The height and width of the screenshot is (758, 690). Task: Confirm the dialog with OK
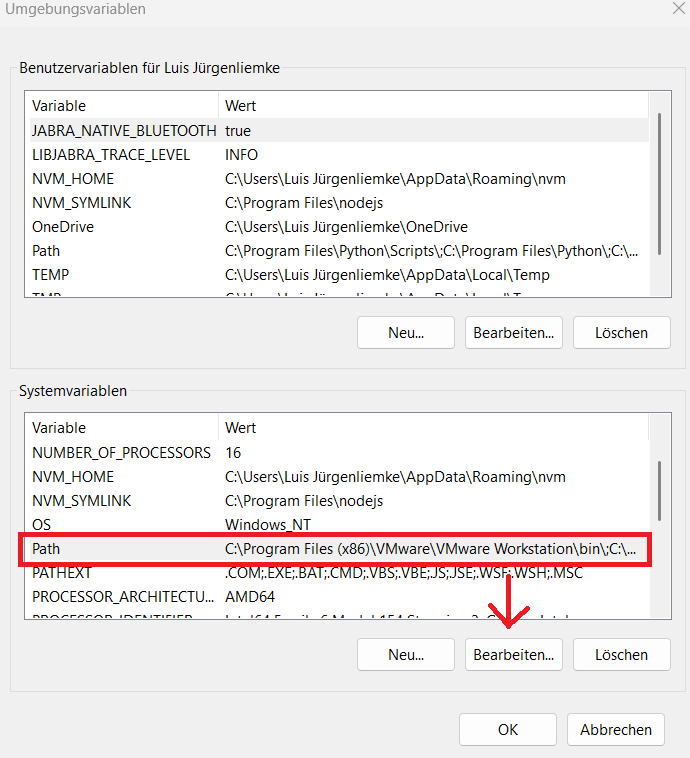click(x=508, y=729)
